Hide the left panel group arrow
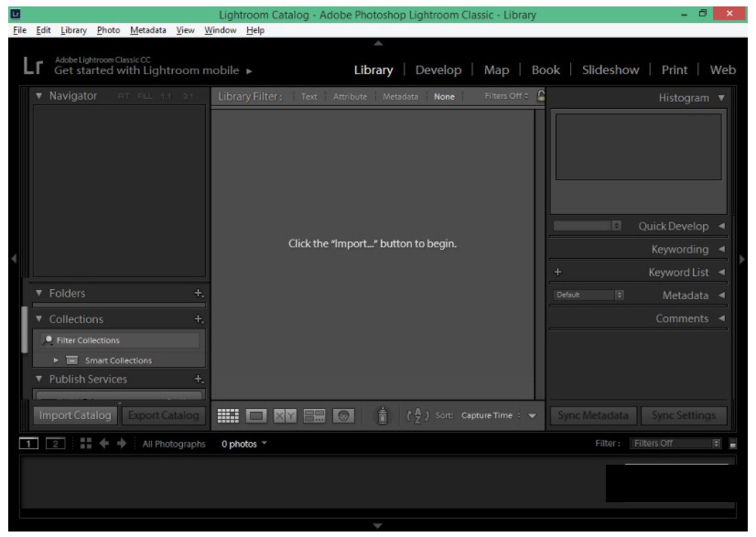Image resolution: width=756 pixels, height=537 pixels. click(x=14, y=259)
